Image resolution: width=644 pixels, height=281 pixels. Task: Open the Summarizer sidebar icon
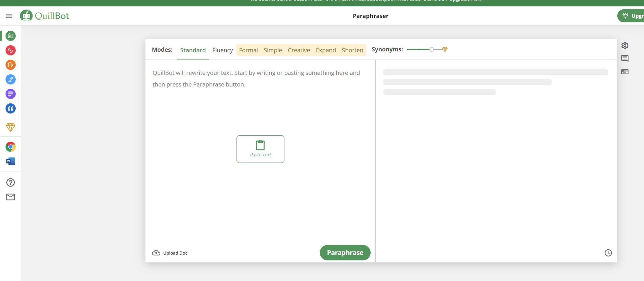pos(10,94)
